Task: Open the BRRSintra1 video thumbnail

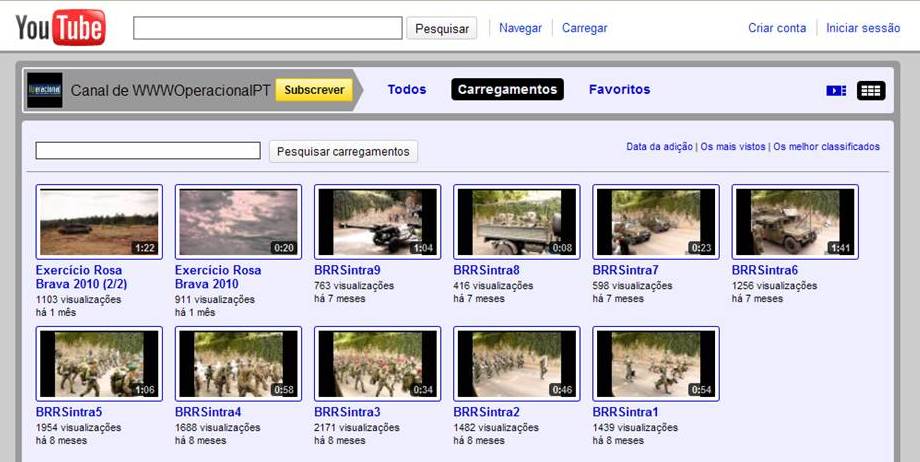Action: [x=656, y=364]
